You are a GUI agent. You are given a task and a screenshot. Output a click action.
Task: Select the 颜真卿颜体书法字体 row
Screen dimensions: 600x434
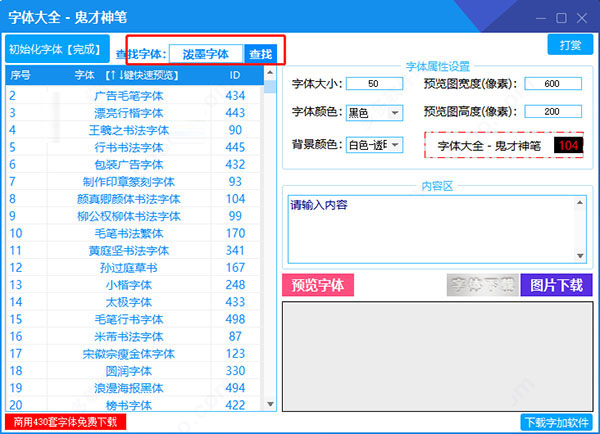click(x=134, y=199)
